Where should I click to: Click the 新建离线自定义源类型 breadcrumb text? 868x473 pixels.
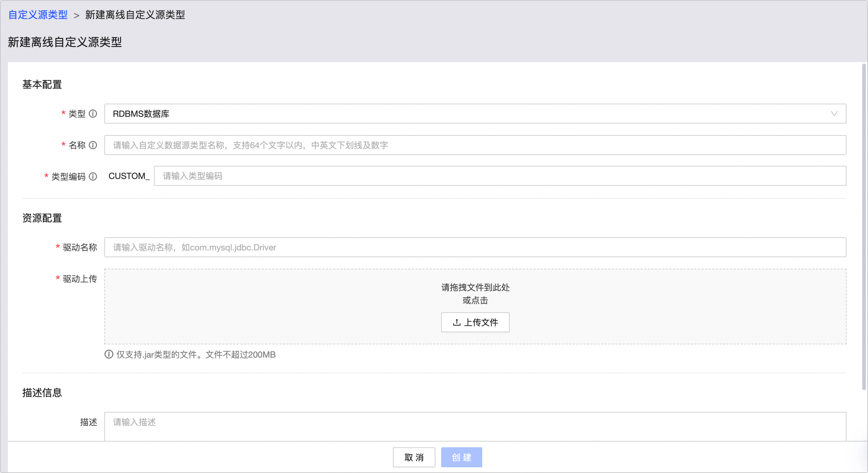[x=135, y=15]
